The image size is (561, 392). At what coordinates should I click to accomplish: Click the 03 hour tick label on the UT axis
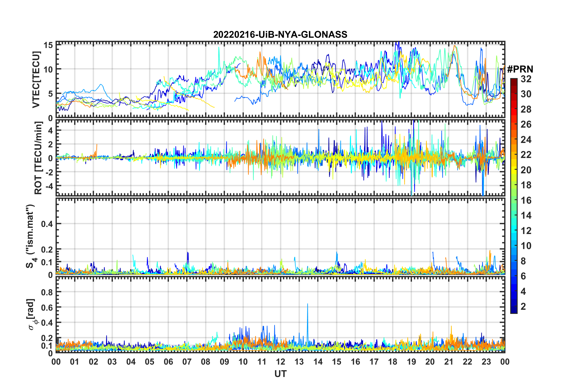pyautogui.click(x=112, y=362)
